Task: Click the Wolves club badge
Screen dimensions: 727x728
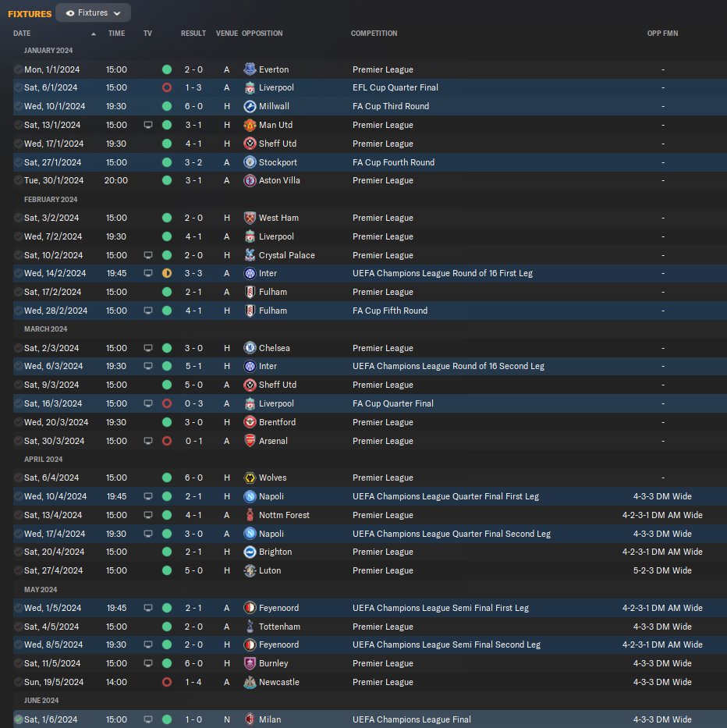Action: click(x=250, y=478)
